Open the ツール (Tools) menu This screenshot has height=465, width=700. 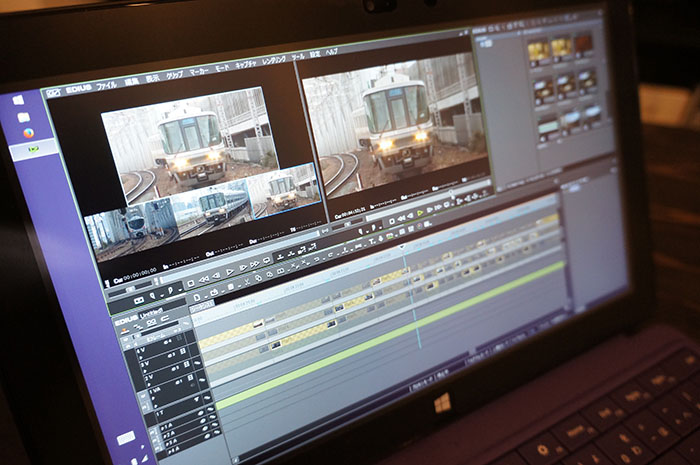pyautogui.click(x=298, y=57)
